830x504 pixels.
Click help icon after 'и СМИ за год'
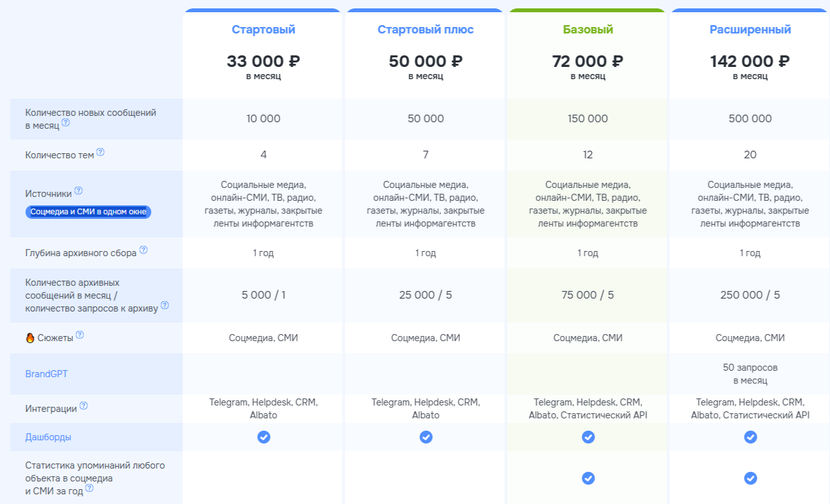[x=90, y=488]
